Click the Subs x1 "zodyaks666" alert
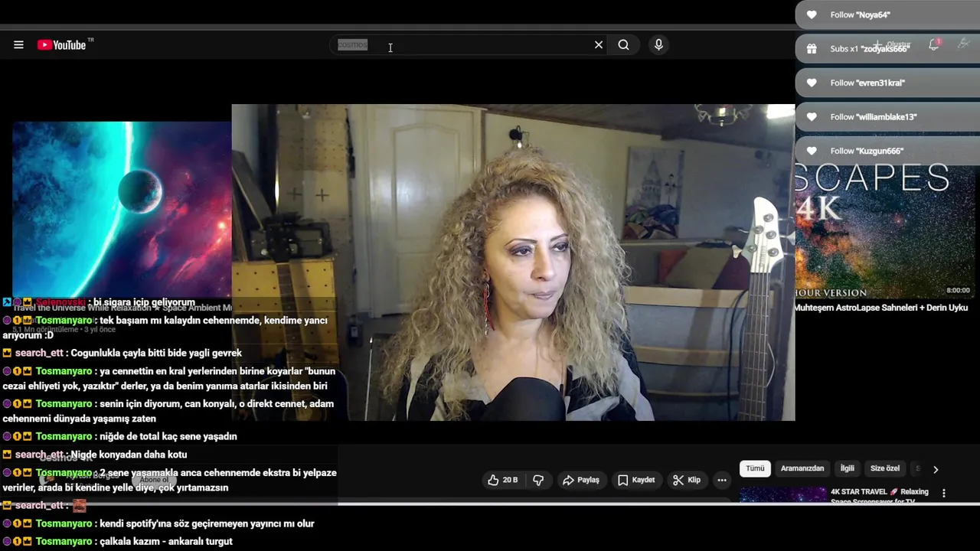 click(887, 49)
